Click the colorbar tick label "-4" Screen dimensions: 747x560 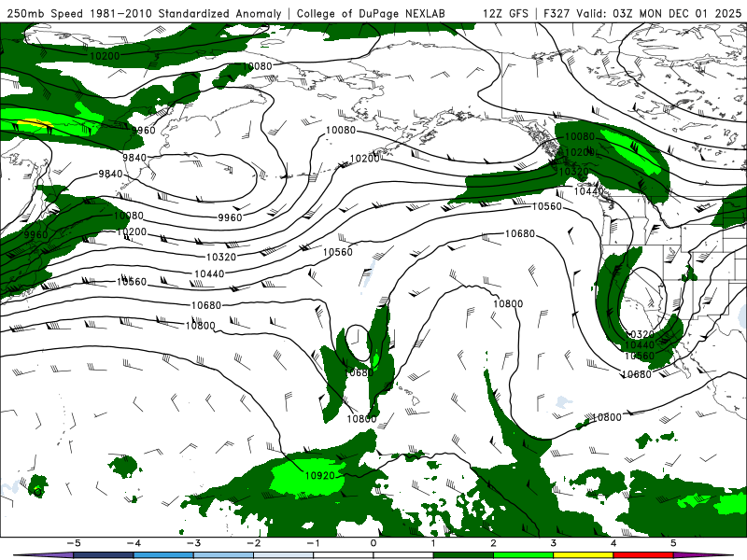coord(134,543)
